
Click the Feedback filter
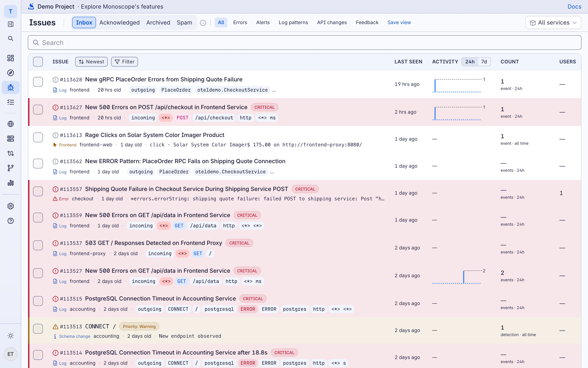point(367,22)
